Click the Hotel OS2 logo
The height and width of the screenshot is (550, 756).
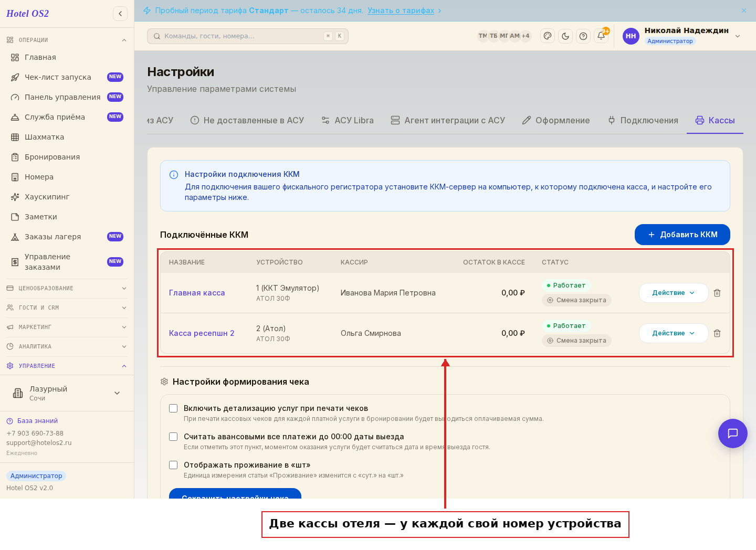27,14
